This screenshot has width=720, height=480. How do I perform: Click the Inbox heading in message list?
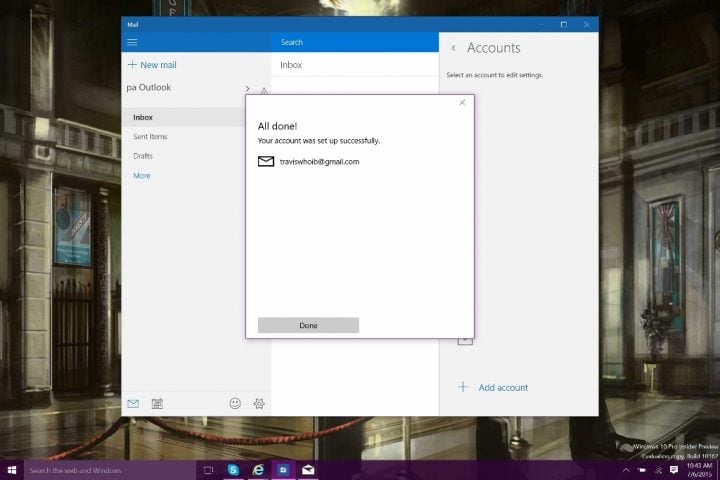pos(291,65)
